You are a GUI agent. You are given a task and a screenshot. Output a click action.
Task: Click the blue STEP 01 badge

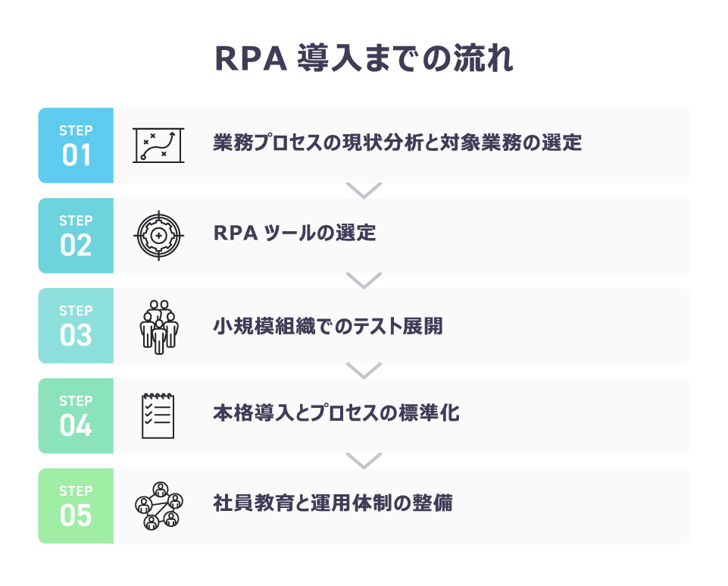tap(76, 146)
